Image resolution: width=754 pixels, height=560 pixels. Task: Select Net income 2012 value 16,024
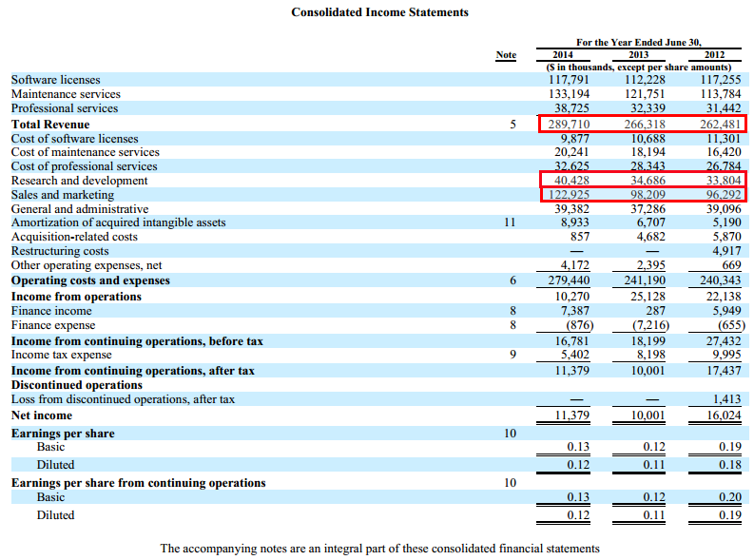[x=724, y=415]
